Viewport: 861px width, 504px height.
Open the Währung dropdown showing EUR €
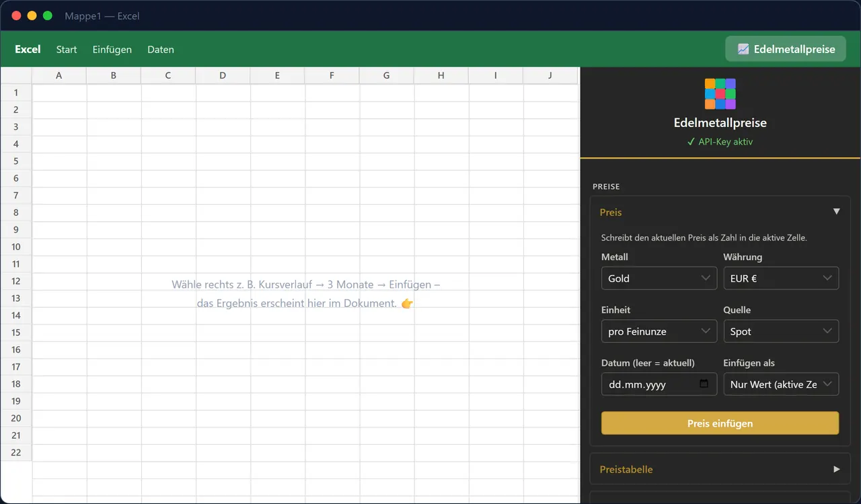point(781,278)
